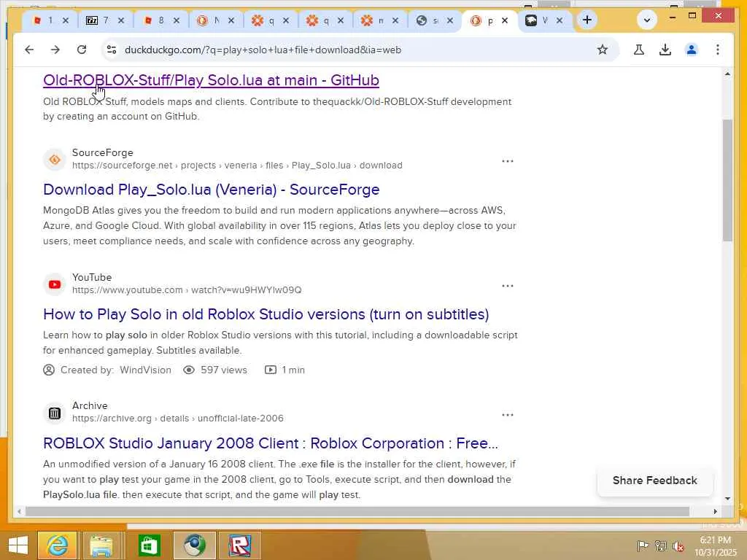Open Internet Explorer from the taskbar

(x=57, y=545)
